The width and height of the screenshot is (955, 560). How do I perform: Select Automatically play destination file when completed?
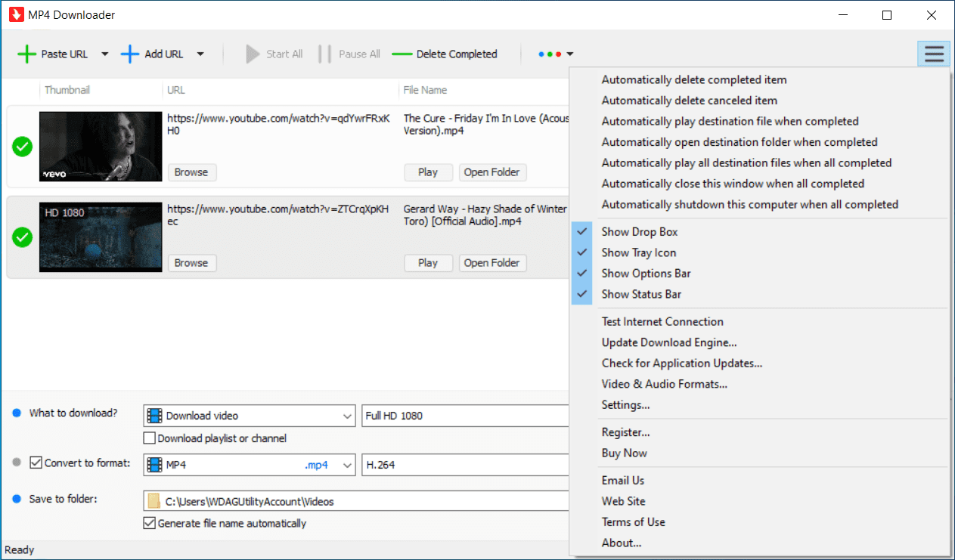tap(759, 122)
